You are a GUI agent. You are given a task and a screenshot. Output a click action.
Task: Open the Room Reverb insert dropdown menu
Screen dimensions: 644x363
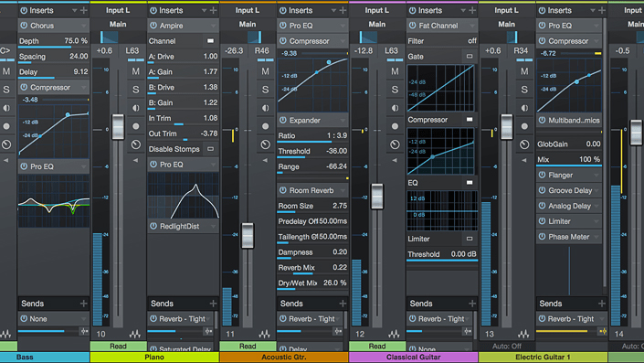tap(343, 190)
